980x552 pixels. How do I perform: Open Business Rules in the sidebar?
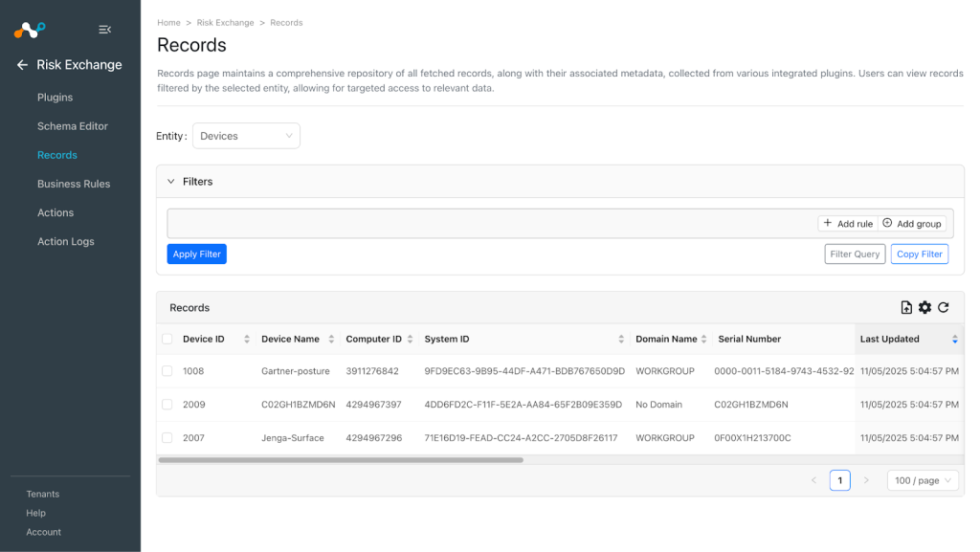pos(74,184)
